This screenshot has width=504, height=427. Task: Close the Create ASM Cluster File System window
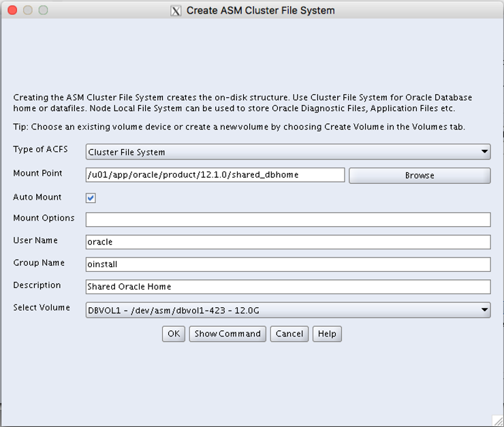point(13,11)
